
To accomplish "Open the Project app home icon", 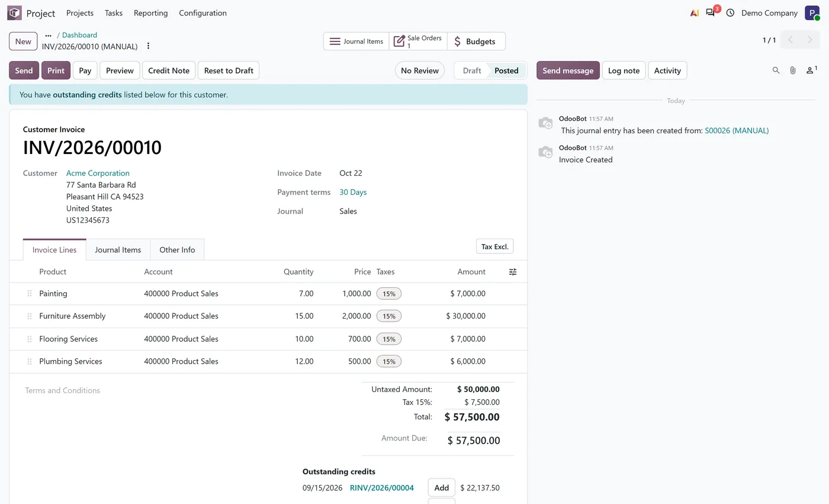I will 14,12.
